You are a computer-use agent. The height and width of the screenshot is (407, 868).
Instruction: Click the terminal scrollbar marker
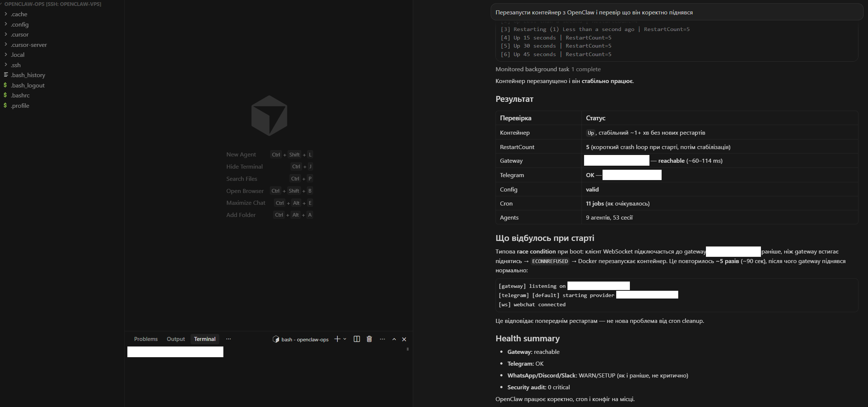click(408, 349)
